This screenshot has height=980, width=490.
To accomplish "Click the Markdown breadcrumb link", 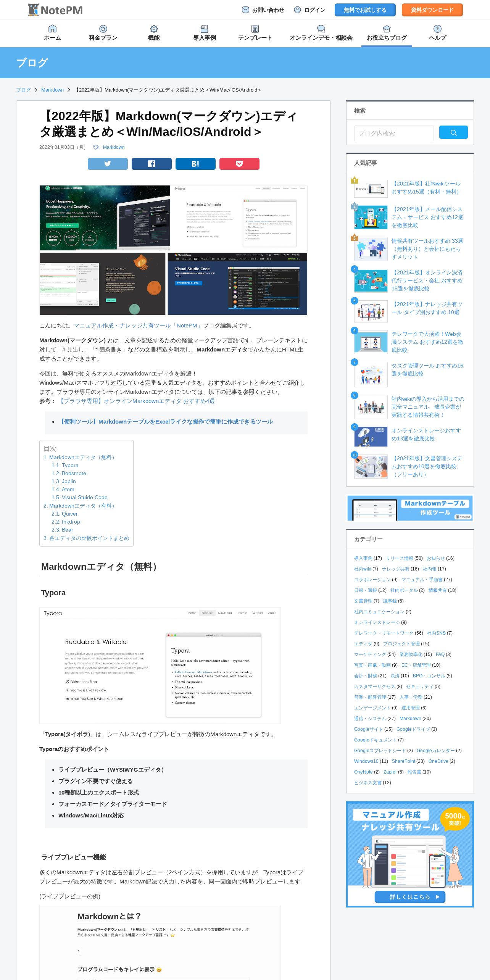I will 52,90.
